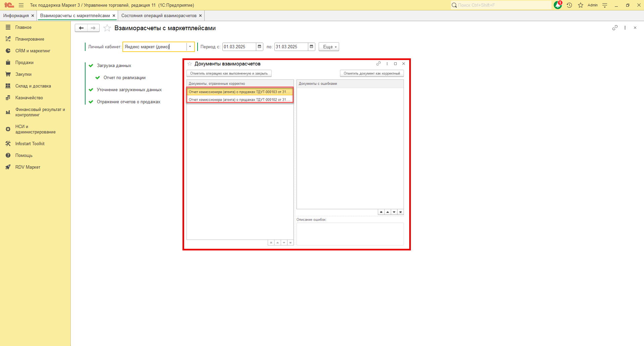Viewport: 644px width, 346px height.
Task: Switch to Состояния операций взаиморасчетов tab
Action: [x=159, y=16]
